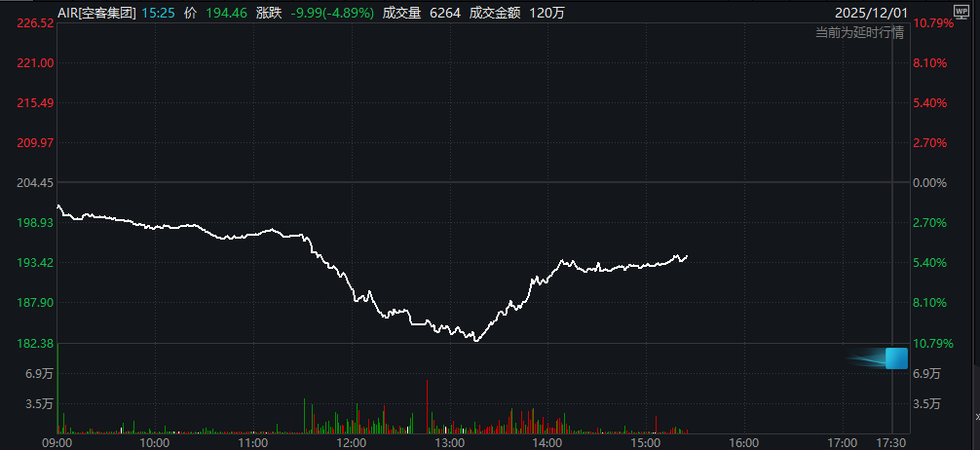Click the red 5.40% percent label
Screen dimensions: 980x450
[x=930, y=103]
